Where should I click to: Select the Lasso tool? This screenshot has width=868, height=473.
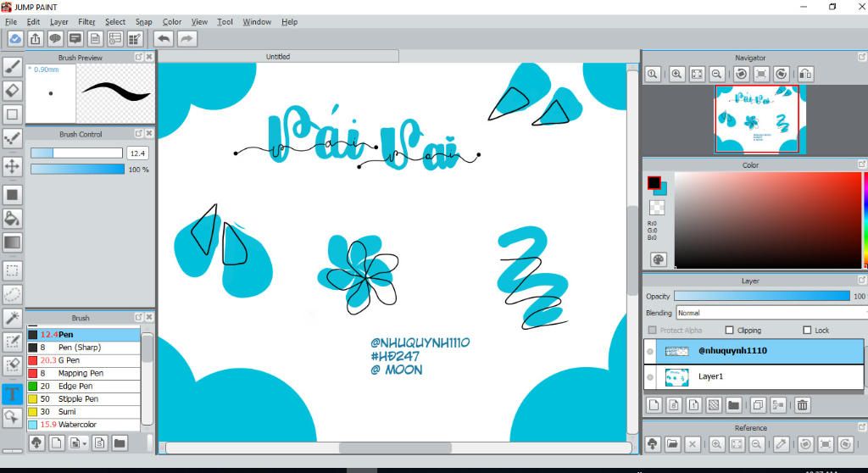[x=12, y=295]
